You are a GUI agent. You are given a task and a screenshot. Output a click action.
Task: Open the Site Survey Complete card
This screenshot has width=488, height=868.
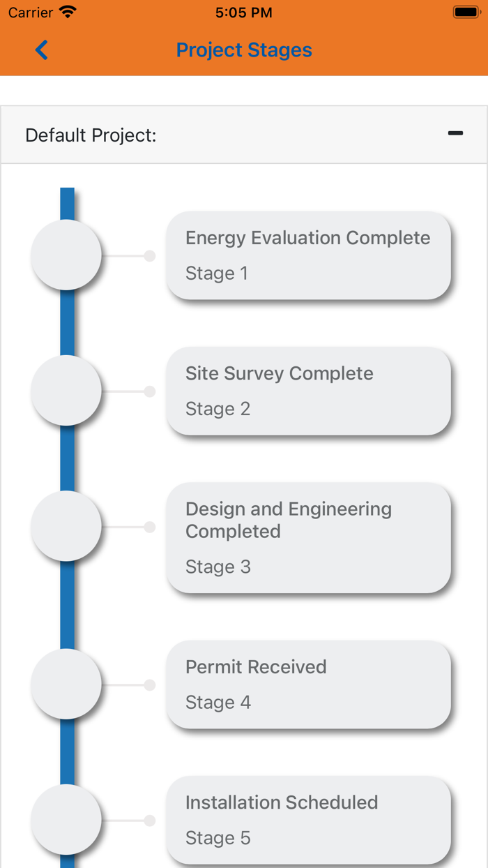[308, 391]
